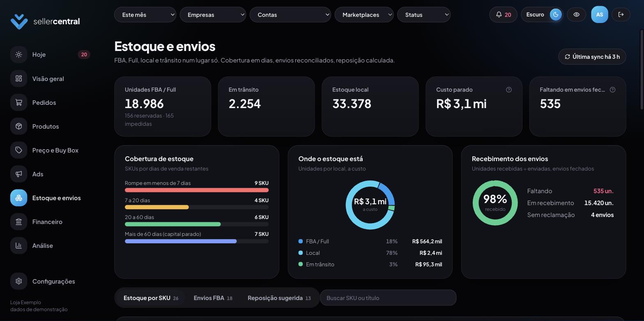Screen dimensions: 644x321
Task: Click the 98% recebido donut chart
Action: [495, 203]
